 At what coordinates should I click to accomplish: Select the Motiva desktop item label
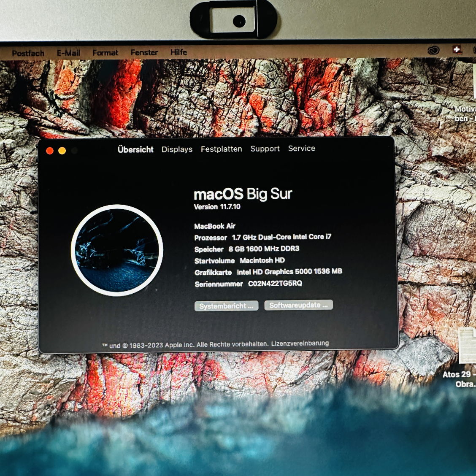[x=465, y=114]
